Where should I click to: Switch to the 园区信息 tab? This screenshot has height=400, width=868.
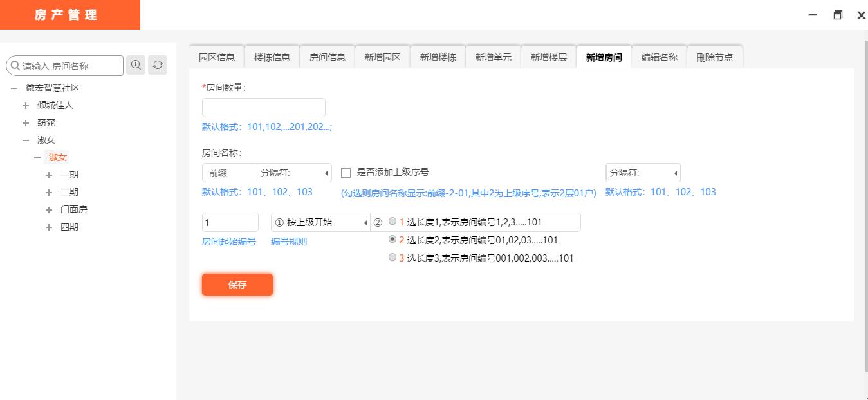point(217,57)
